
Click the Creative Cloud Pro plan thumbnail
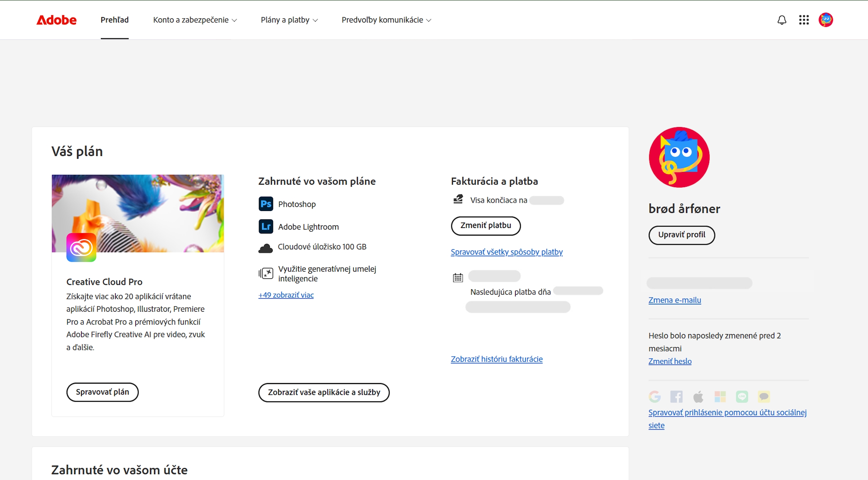[138, 213]
